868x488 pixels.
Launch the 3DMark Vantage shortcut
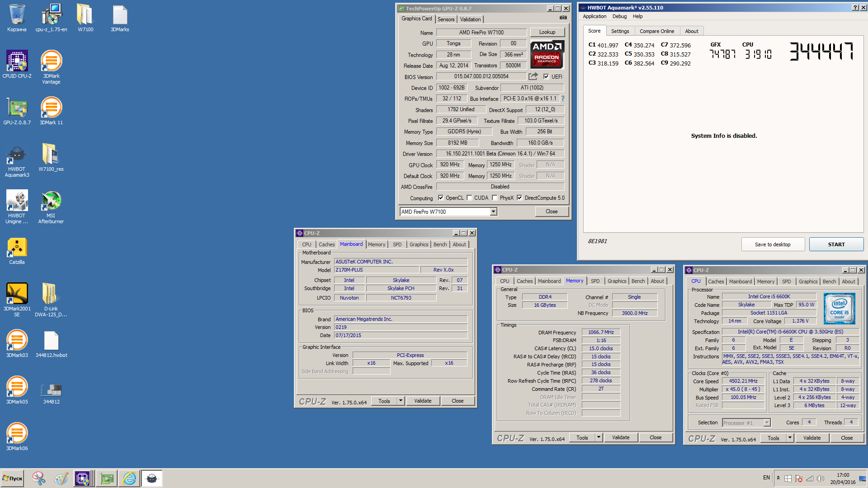(51, 67)
